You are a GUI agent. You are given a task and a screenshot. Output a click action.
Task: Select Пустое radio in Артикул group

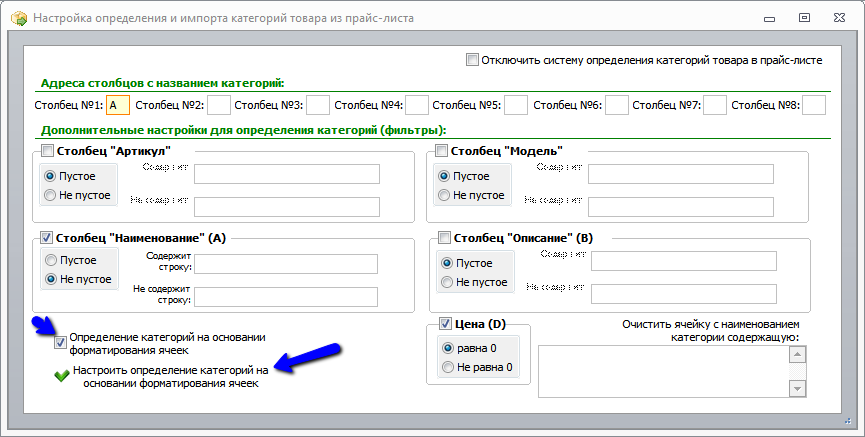[x=50, y=176]
